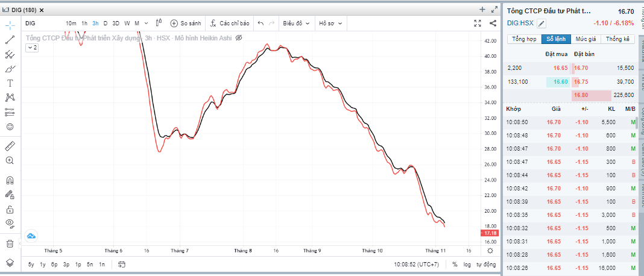Toggle hide all drawings eye icon
The image size is (644, 276).
coord(10,224)
